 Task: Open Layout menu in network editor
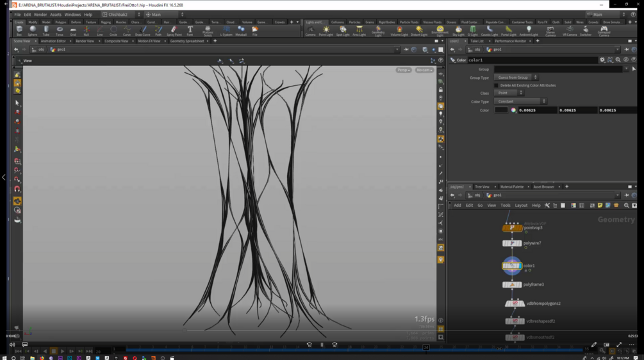[x=521, y=206]
